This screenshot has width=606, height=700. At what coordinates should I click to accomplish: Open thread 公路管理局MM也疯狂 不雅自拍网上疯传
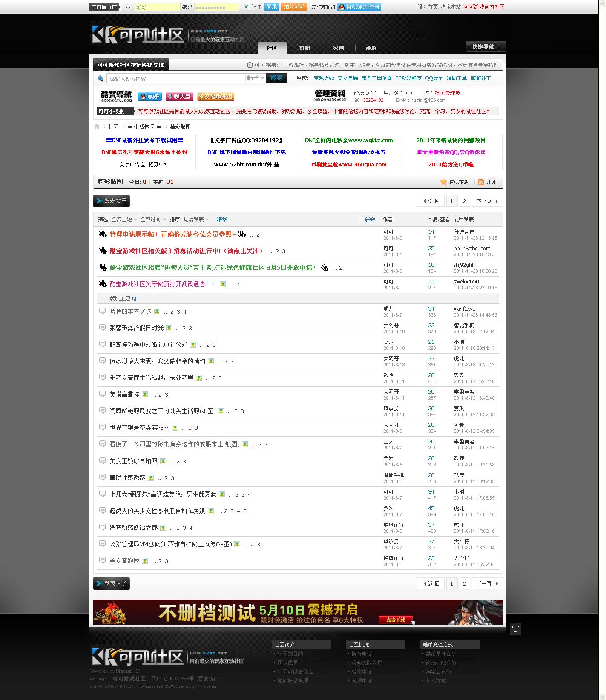(x=170, y=544)
